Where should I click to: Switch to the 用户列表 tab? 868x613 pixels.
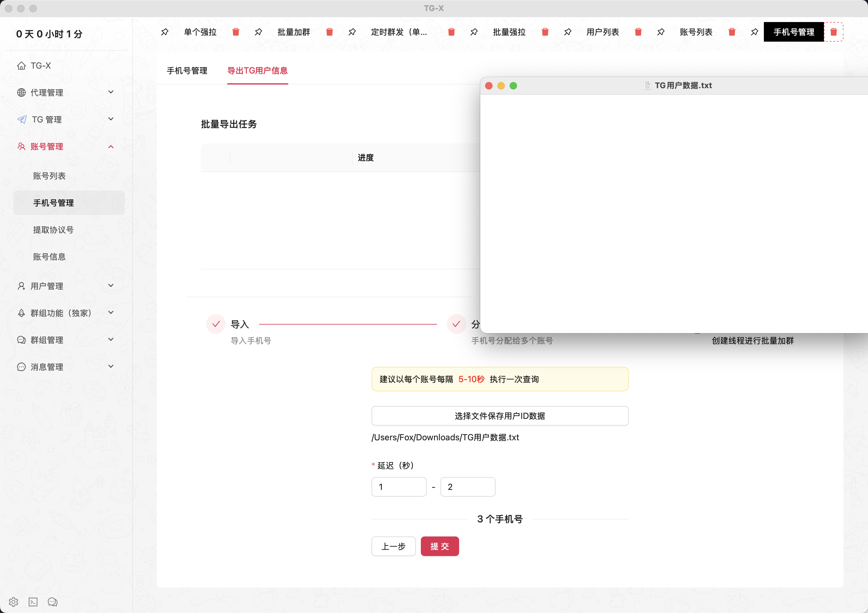603,32
